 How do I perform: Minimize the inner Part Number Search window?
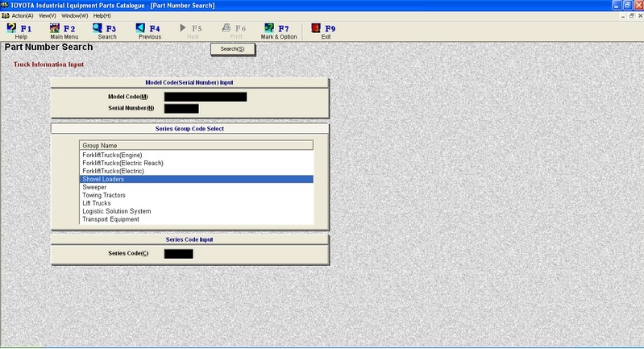[624, 15]
